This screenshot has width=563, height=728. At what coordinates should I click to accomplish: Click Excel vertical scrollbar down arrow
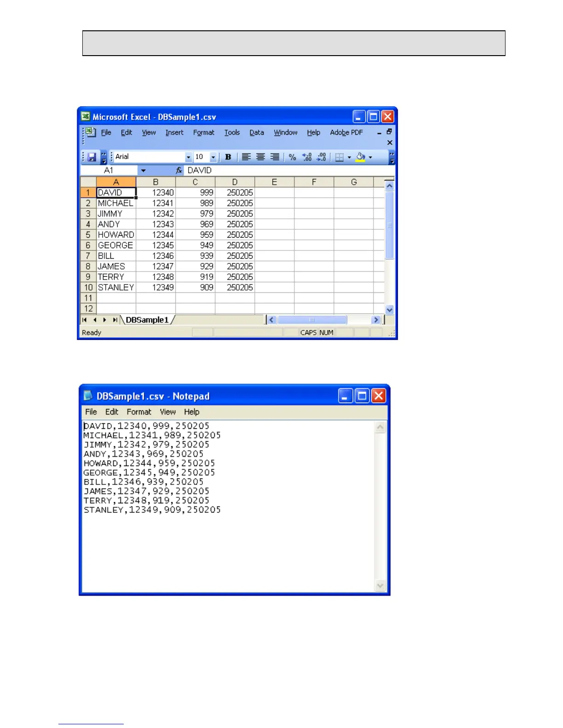pyautogui.click(x=390, y=310)
